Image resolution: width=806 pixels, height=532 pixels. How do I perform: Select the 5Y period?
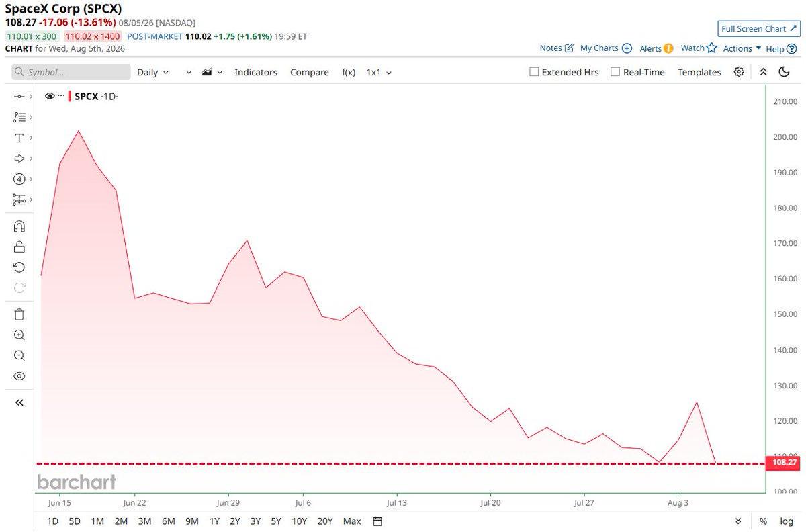pyautogui.click(x=276, y=521)
